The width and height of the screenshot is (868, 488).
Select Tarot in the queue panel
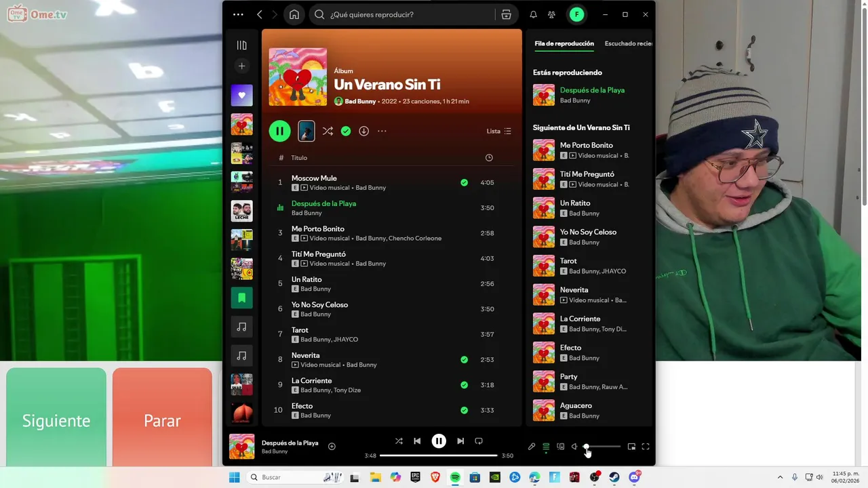tap(589, 266)
